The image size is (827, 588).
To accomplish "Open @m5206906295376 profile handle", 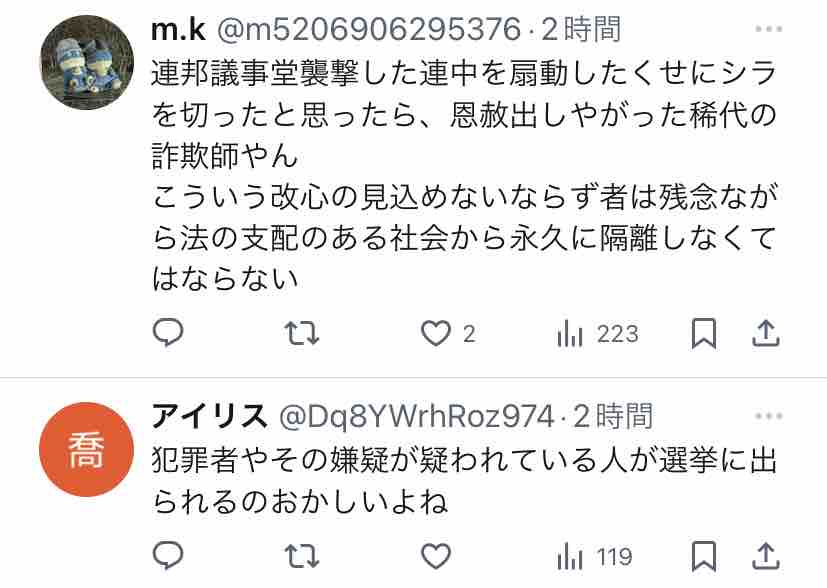I will pos(369,29).
